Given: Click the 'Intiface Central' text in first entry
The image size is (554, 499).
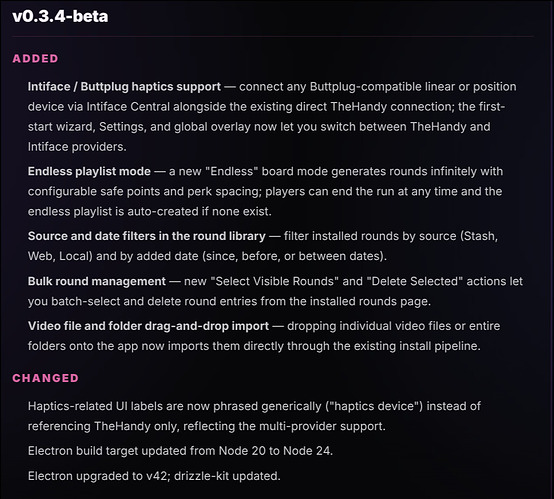Looking at the screenshot, I should tap(128, 107).
